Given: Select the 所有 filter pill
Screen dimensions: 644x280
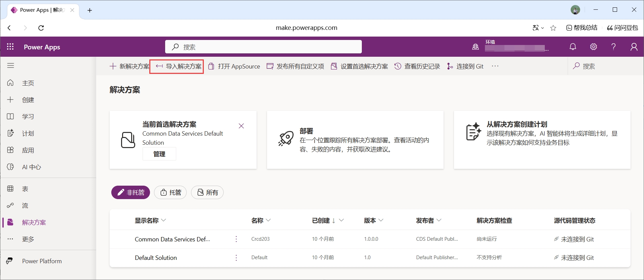Looking at the screenshot, I should click(x=207, y=192).
